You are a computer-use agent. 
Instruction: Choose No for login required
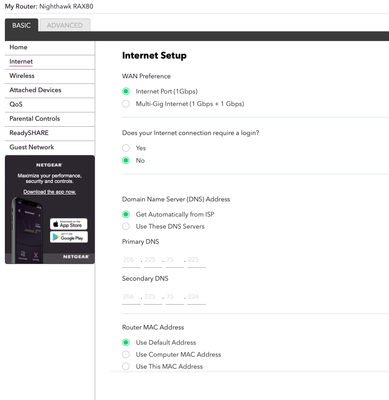126,160
